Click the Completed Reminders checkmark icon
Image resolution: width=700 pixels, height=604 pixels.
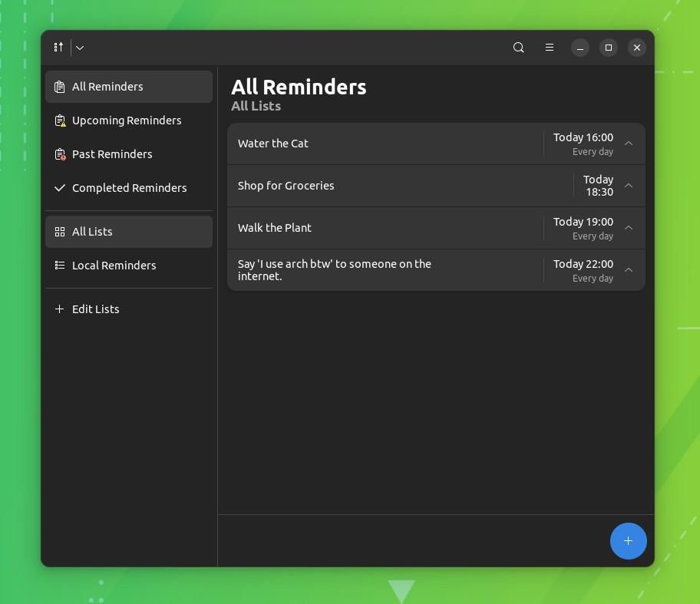tap(59, 188)
